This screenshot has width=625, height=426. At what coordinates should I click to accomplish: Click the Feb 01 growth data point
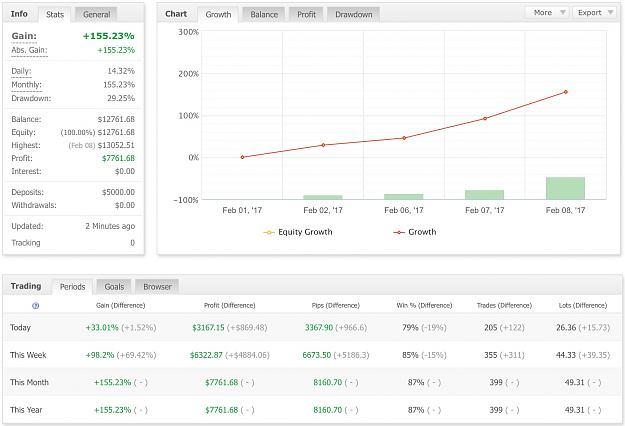click(242, 157)
